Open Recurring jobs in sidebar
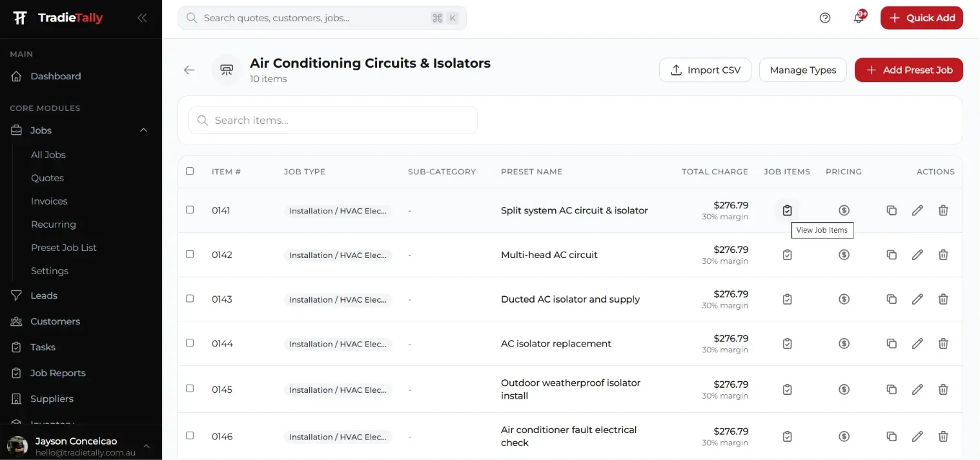Screen dimensions: 980x460 [x=54, y=225]
